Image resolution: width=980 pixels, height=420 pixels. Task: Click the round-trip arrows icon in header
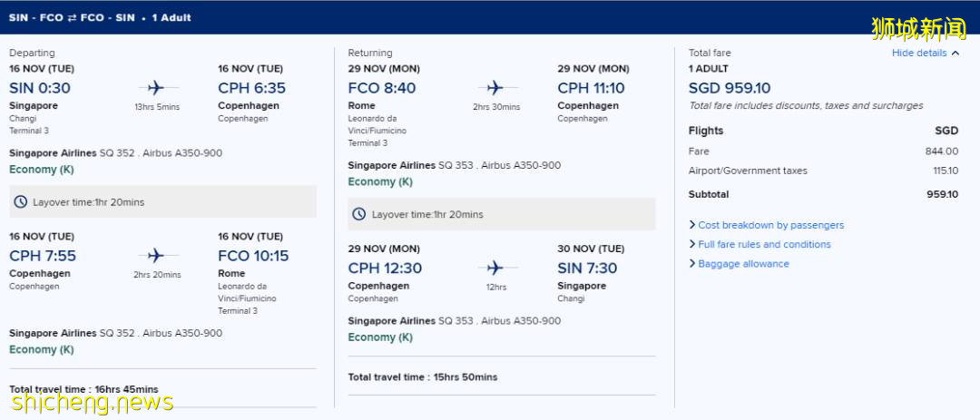(x=71, y=17)
